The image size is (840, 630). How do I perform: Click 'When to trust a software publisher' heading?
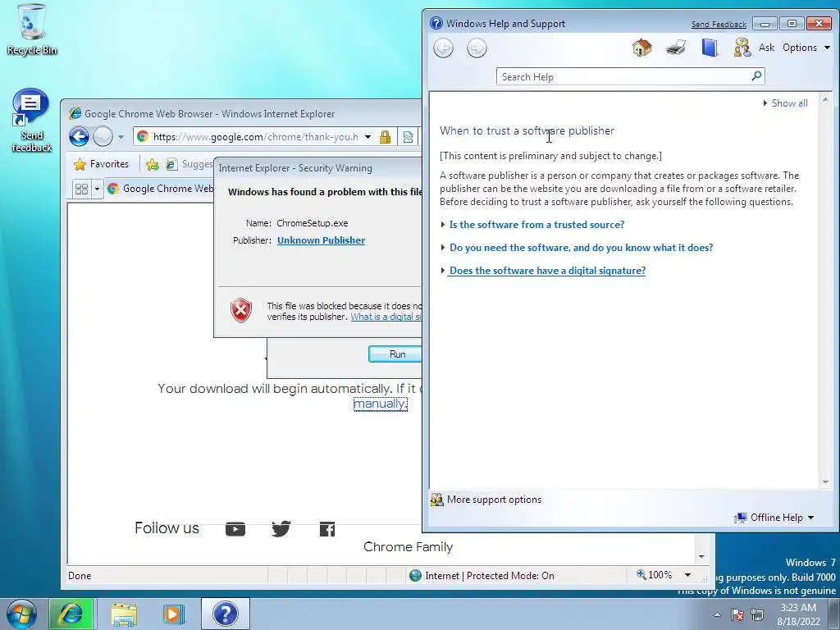coord(527,130)
